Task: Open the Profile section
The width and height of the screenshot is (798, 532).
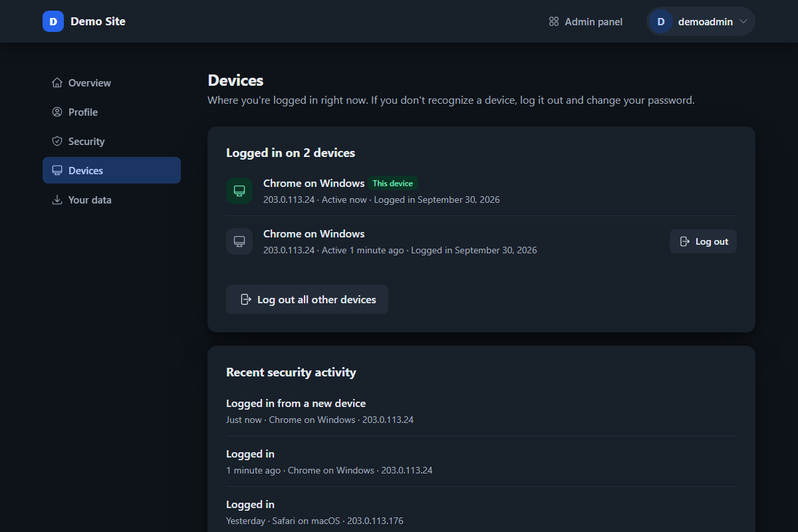Action: [x=112, y=112]
